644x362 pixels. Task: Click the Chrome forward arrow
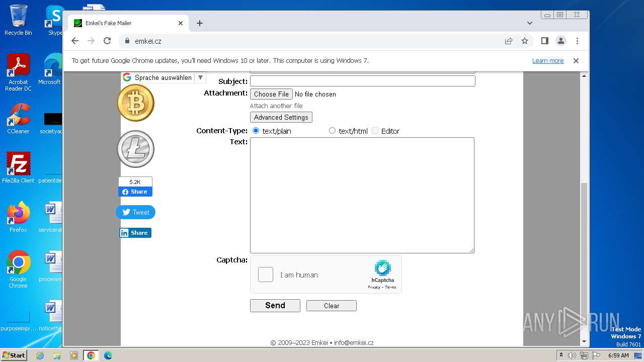[91, 41]
